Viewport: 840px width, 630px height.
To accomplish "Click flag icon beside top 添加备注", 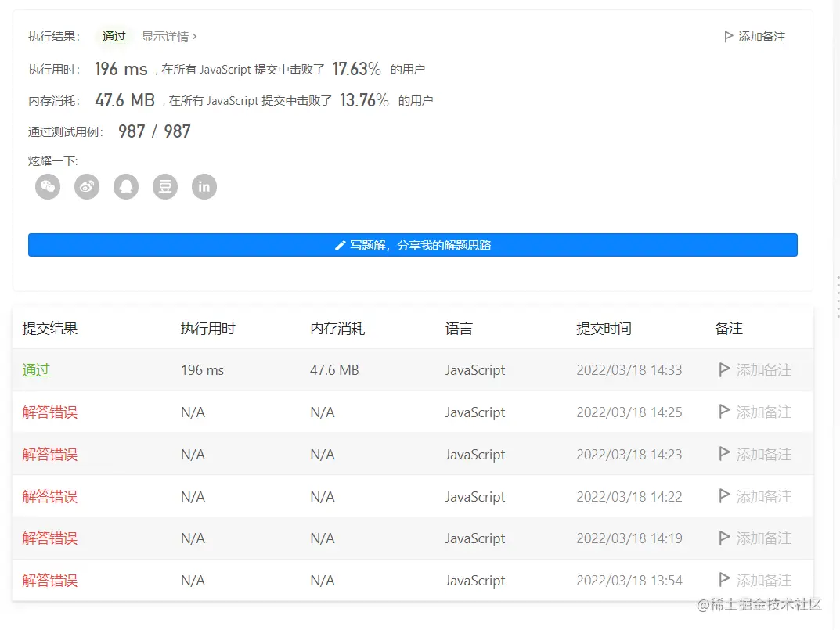I will point(728,37).
